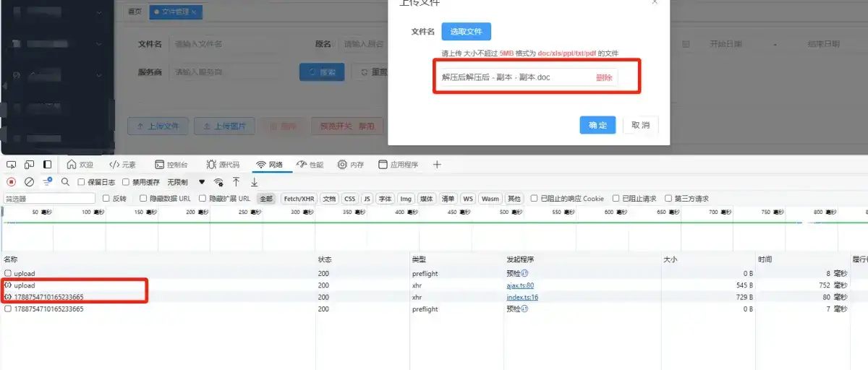The image size is (868, 370).
Task: Filter requests by 文档
Action: pos(329,199)
